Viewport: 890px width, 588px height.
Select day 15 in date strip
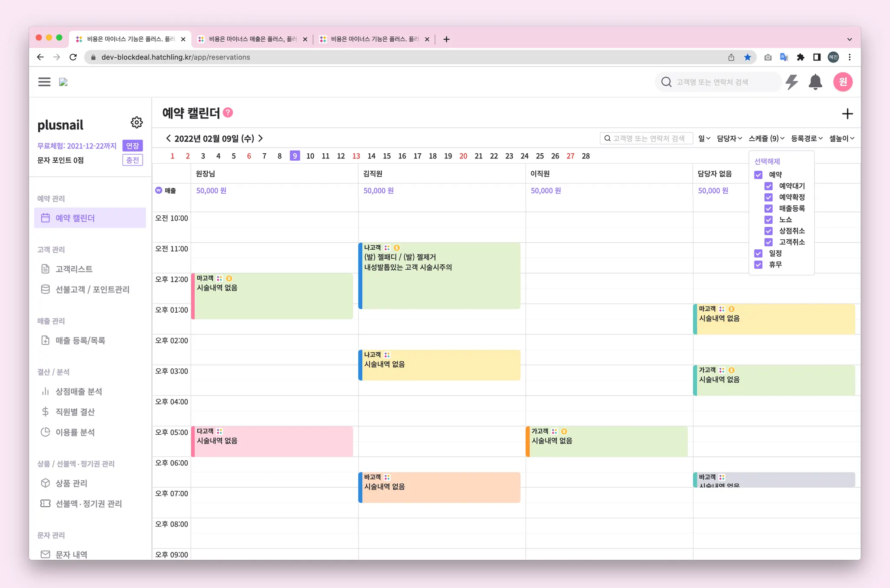(387, 156)
